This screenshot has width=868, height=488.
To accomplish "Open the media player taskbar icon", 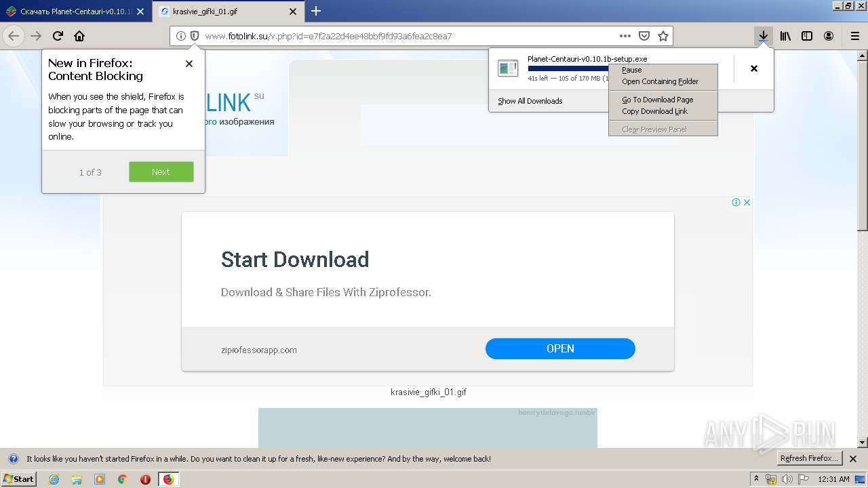I will [100, 479].
